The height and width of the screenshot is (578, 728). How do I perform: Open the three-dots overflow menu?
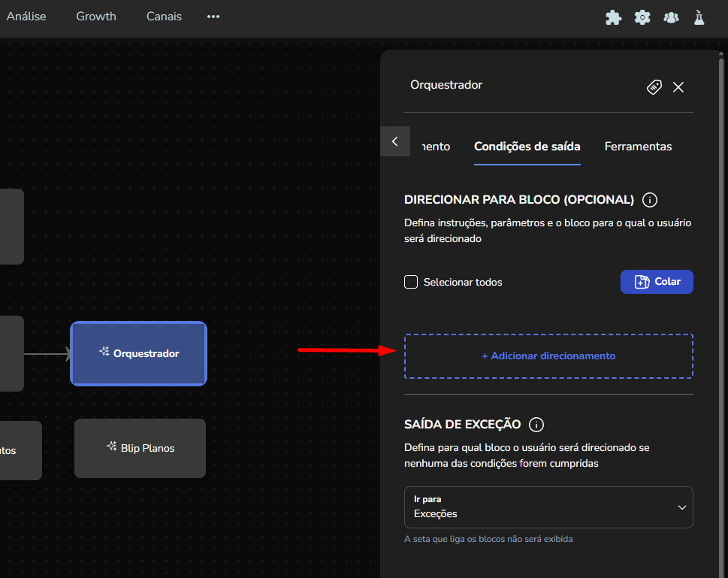(213, 17)
